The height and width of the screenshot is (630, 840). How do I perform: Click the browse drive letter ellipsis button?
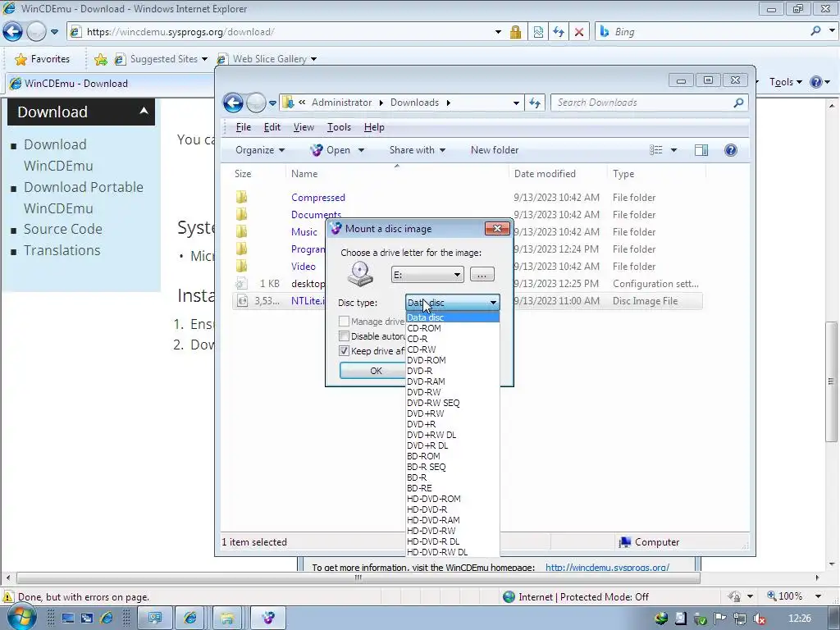pyautogui.click(x=482, y=274)
